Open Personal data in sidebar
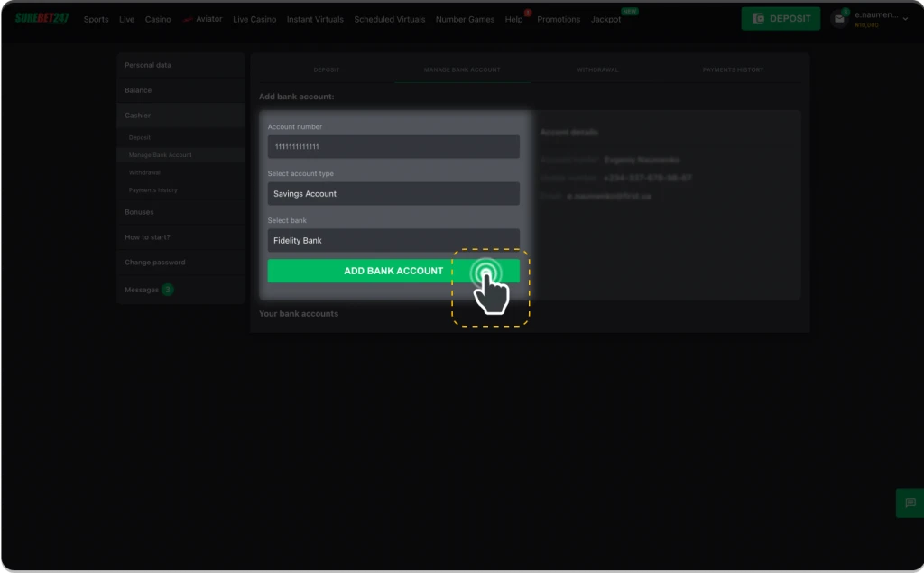 (148, 65)
